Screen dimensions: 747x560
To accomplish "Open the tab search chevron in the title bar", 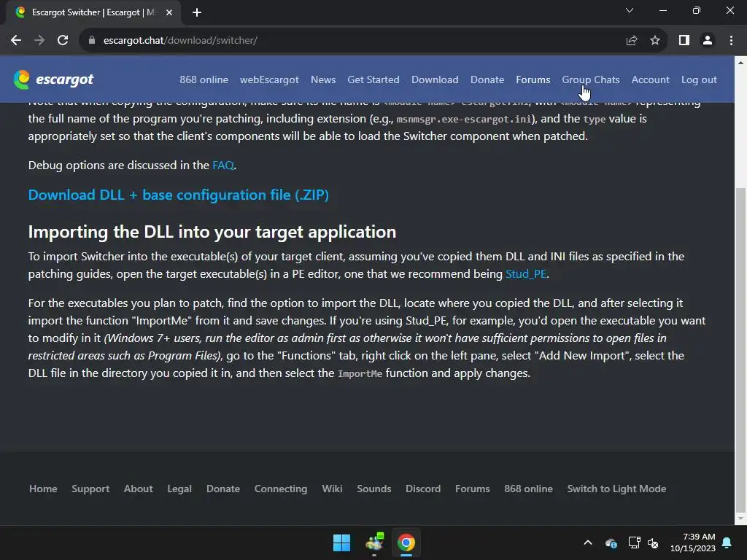I will [630, 10].
